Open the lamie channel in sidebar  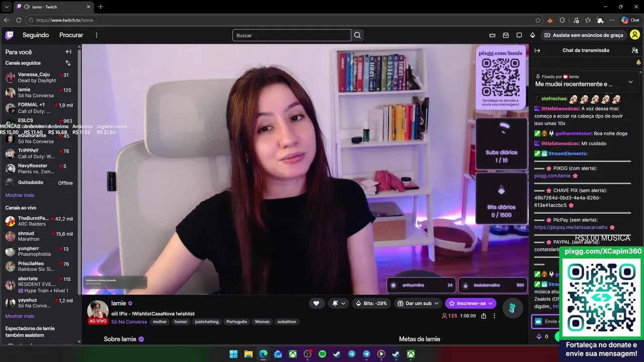tap(39, 93)
